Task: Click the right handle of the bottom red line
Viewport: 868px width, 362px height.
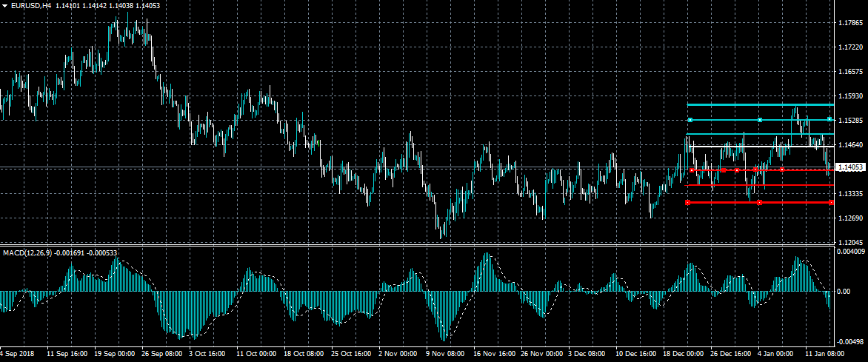Action: (x=830, y=202)
